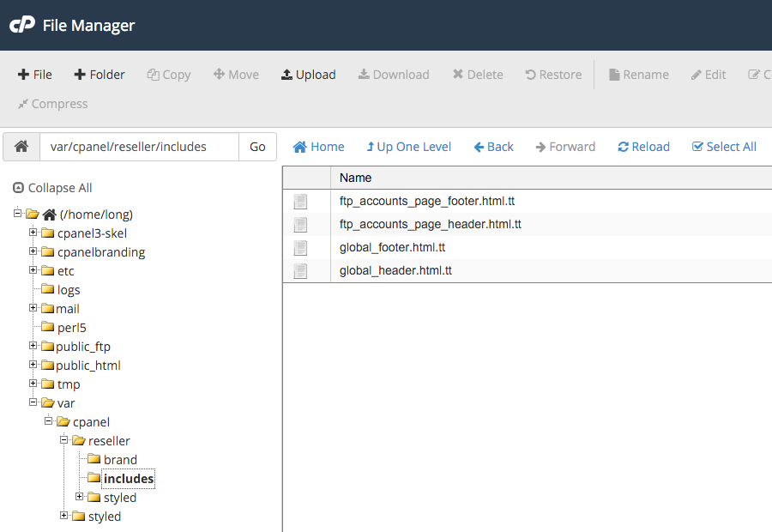Click file icon for global_footer.html.tt
Screen dimensions: 772x532
pos(300,248)
